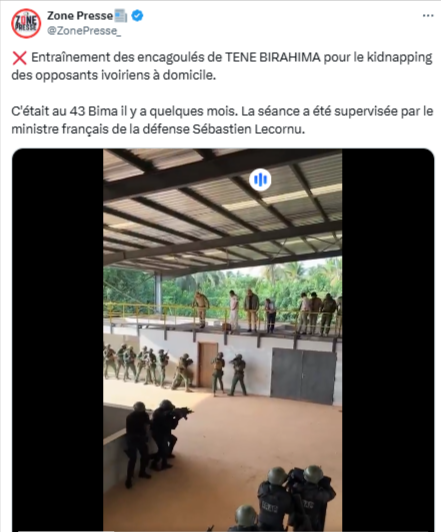Click the red cross emoji in tweet
This screenshot has height=532, width=441.
tap(19, 58)
